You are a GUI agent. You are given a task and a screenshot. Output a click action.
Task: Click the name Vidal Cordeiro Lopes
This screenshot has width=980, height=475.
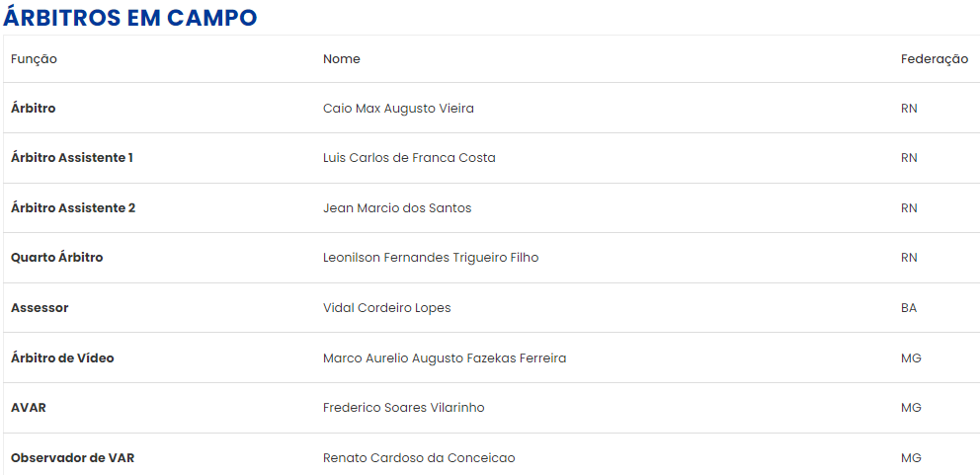click(x=387, y=308)
